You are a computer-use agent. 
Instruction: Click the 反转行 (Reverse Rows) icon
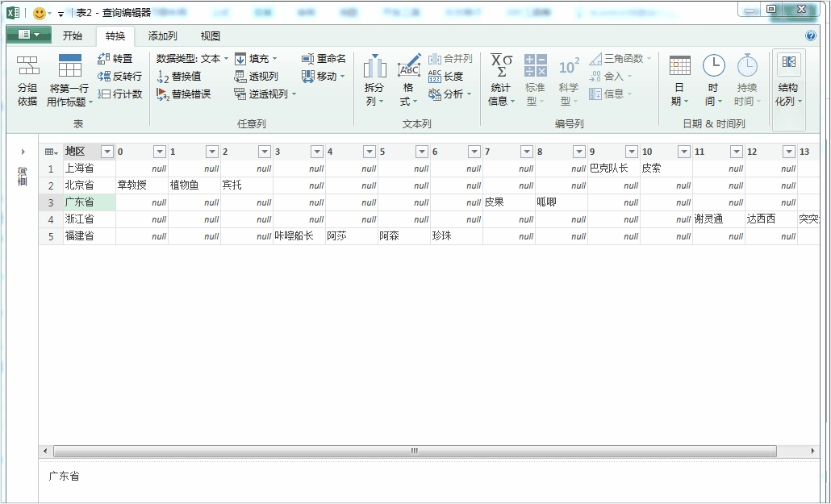coord(104,77)
